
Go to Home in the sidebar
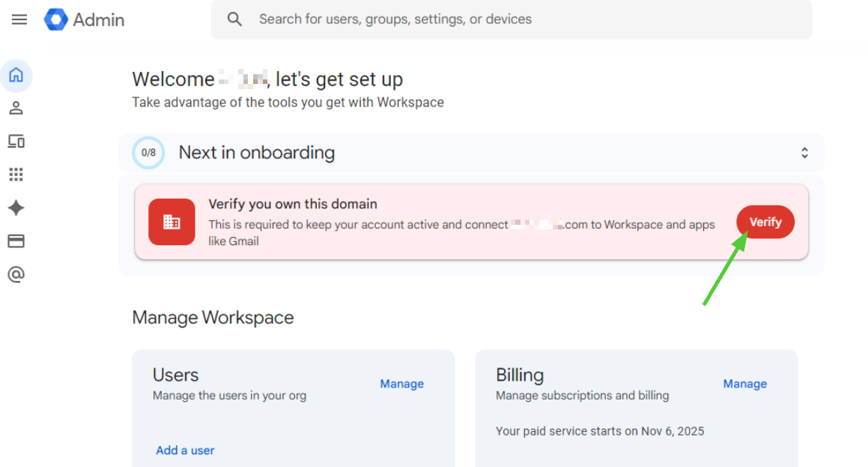click(16, 75)
